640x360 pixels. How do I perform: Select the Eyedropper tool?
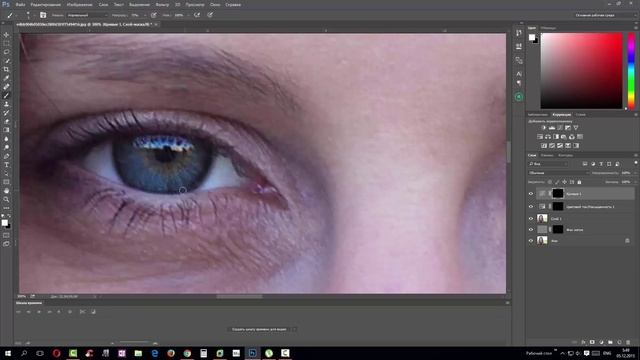coord(6,78)
